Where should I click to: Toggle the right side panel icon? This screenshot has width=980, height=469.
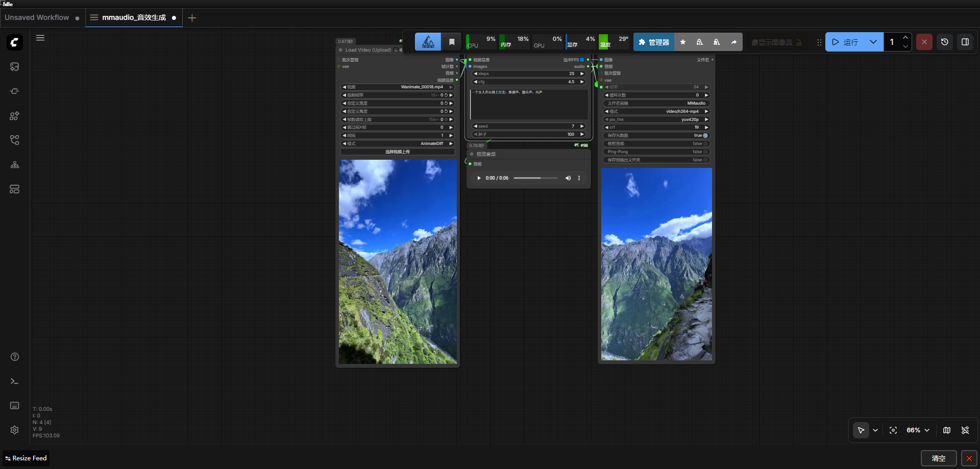(965, 42)
